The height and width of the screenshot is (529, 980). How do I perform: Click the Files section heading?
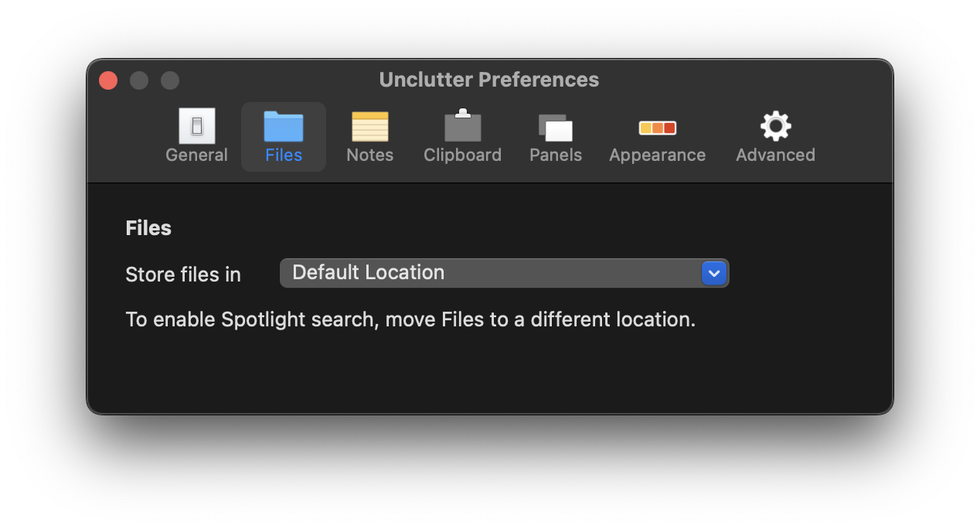[148, 228]
